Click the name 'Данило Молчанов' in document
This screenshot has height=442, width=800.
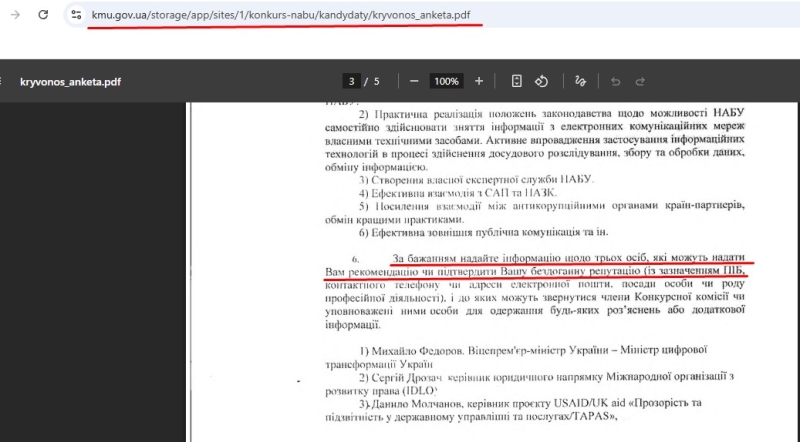pyautogui.click(x=417, y=404)
